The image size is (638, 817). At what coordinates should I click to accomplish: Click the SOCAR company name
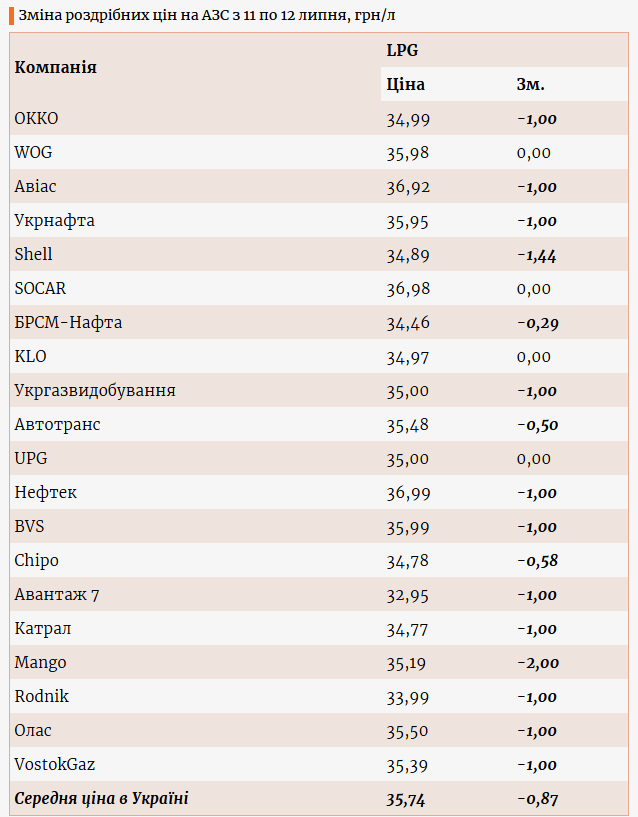(40, 289)
